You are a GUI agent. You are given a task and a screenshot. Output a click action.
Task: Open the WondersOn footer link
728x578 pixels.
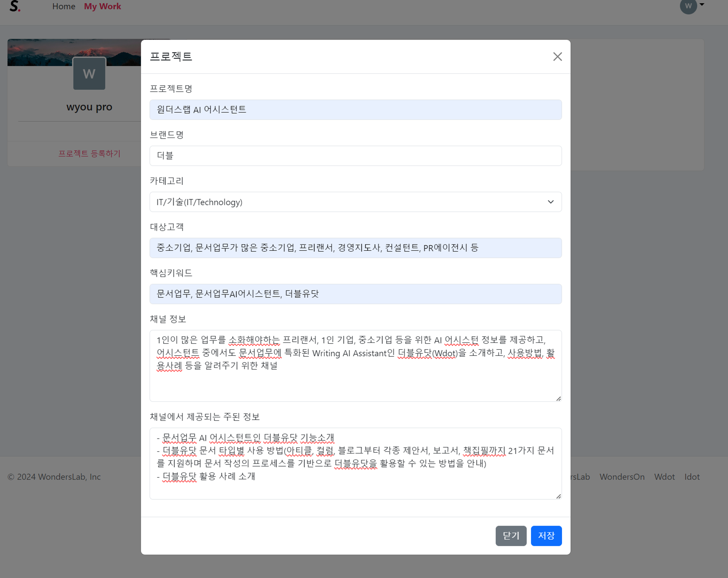pos(622,477)
